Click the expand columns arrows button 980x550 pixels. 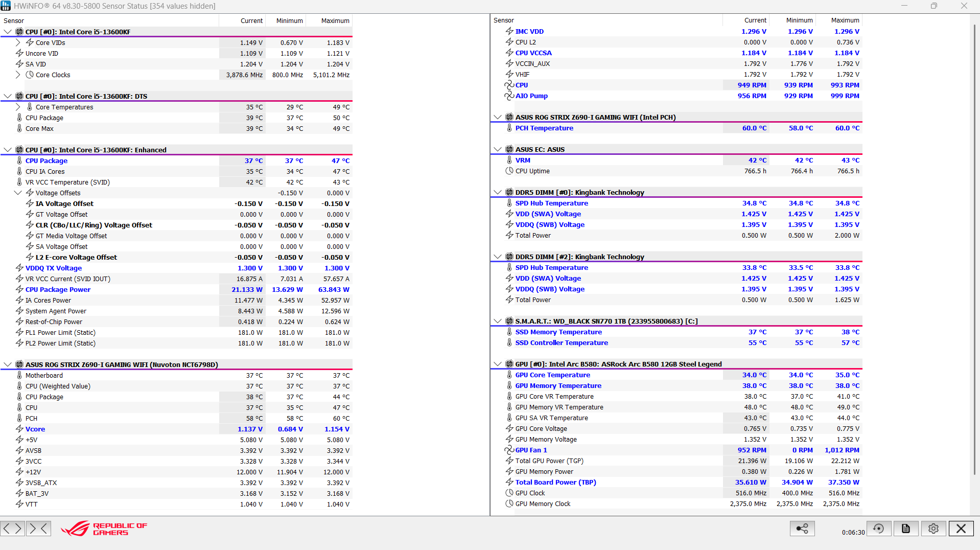pos(13,528)
